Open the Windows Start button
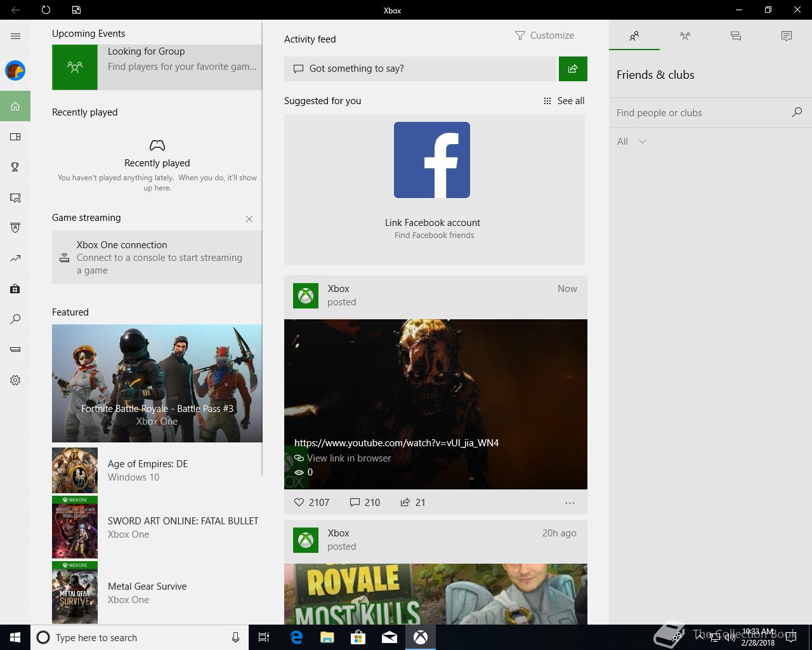Viewport: 812px width, 650px height. point(15,637)
